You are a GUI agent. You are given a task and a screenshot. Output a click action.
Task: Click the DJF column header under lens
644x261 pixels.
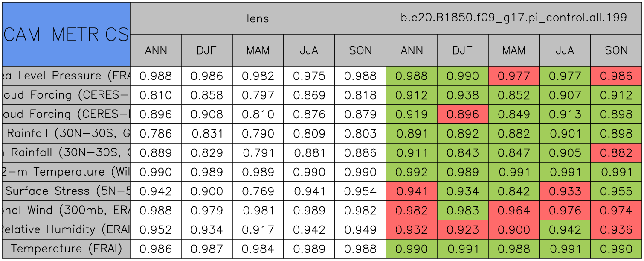pos(207,50)
